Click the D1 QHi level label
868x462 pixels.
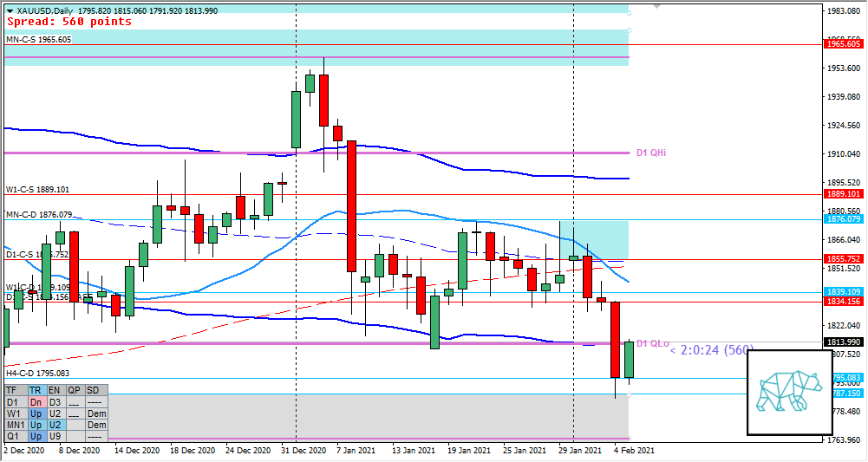click(x=650, y=153)
